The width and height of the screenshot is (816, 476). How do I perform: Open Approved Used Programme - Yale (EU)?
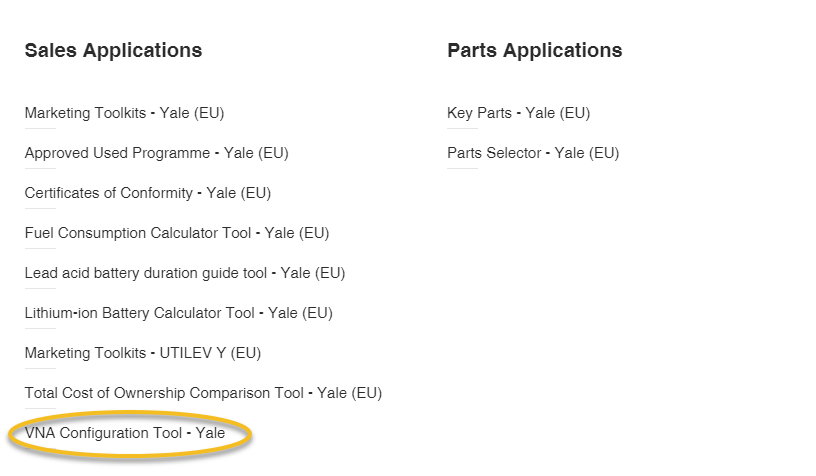[157, 153]
